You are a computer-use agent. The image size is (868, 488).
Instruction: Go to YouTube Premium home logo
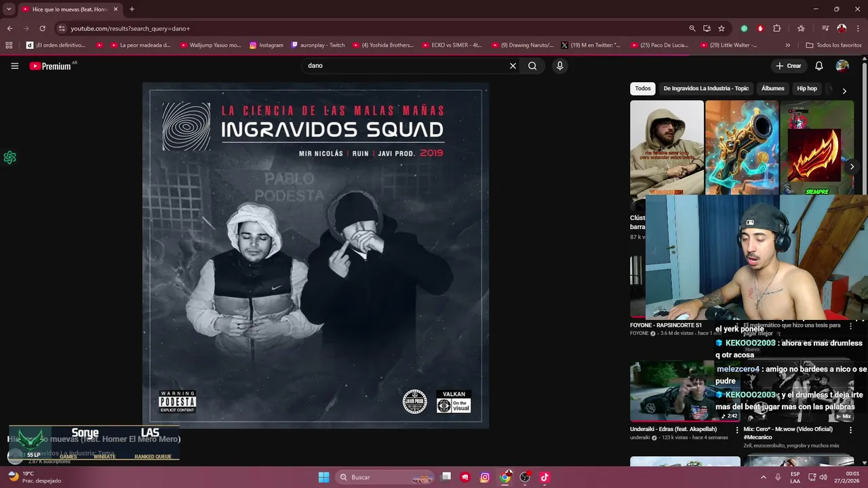(50, 66)
